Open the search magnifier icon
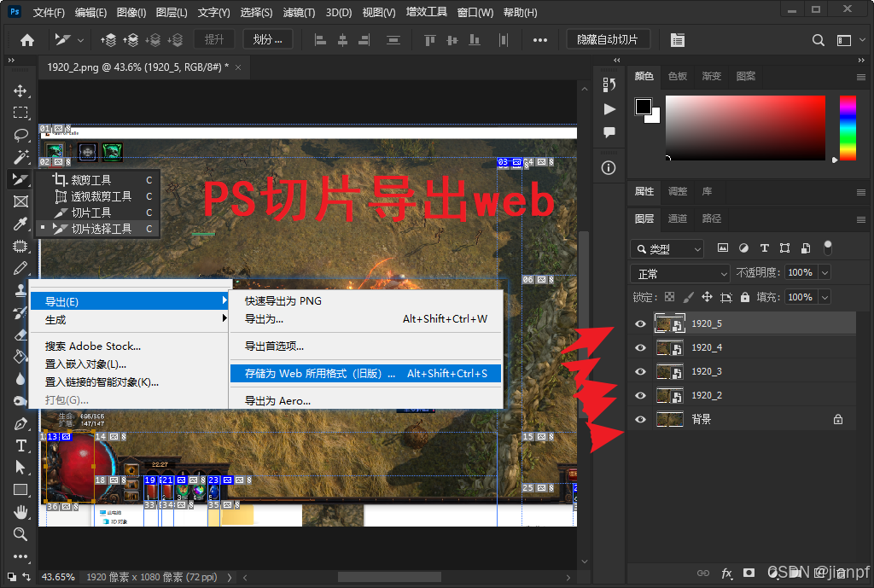This screenshot has width=874, height=588. pos(818,40)
